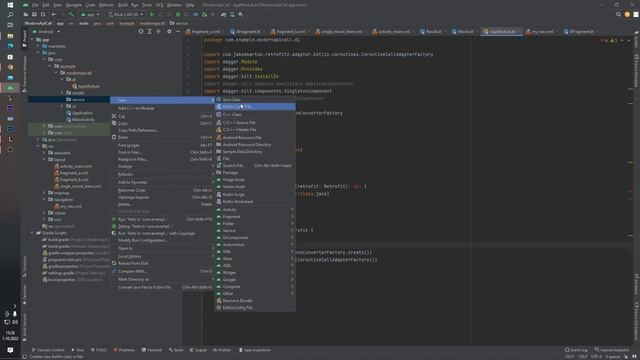Click Copy in the context menu

[x=162, y=123]
